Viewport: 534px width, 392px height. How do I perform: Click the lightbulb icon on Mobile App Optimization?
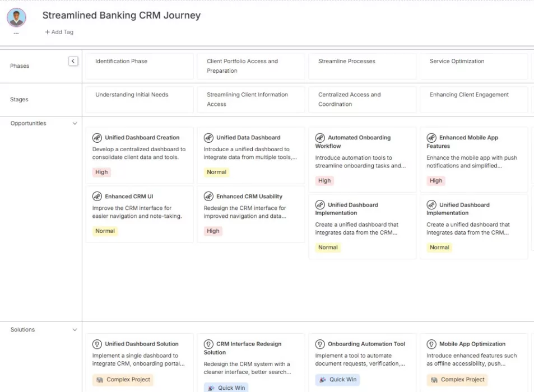pos(430,344)
